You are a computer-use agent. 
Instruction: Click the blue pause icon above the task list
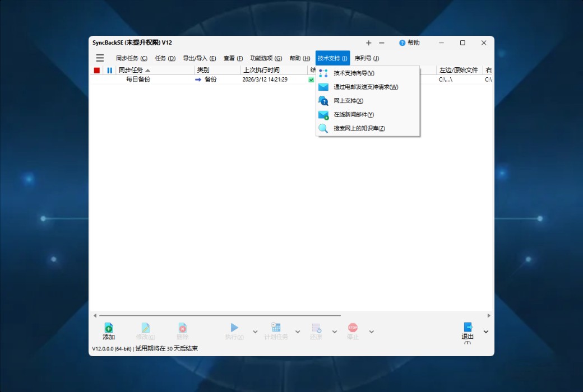(109, 70)
